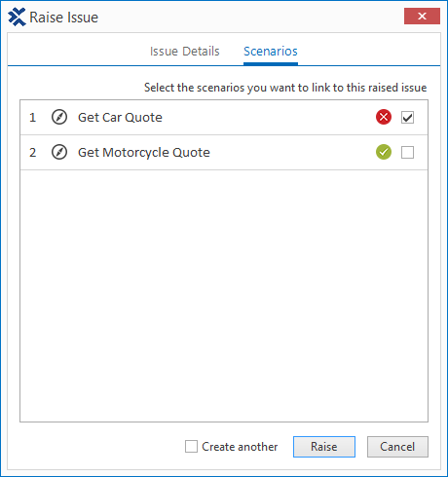
Task: Select the Get Car Quote scenario name
Action: pos(120,117)
